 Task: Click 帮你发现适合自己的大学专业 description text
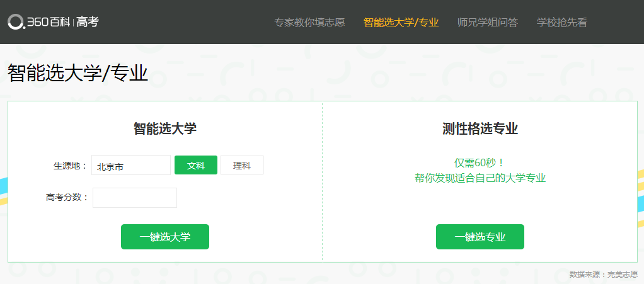point(480,178)
